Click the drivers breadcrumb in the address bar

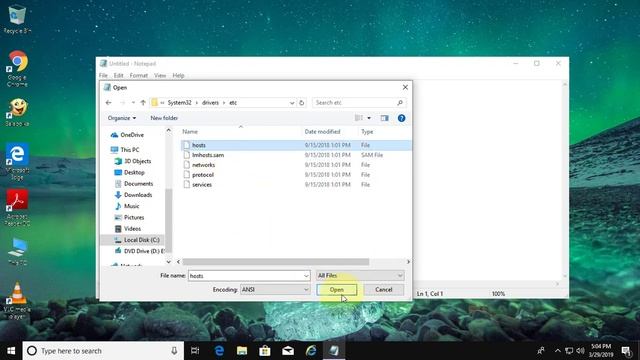click(211, 103)
